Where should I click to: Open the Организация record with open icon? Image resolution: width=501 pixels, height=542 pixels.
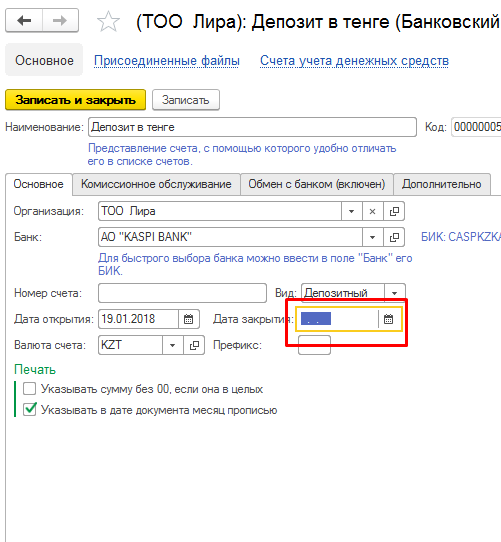point(394,211)
